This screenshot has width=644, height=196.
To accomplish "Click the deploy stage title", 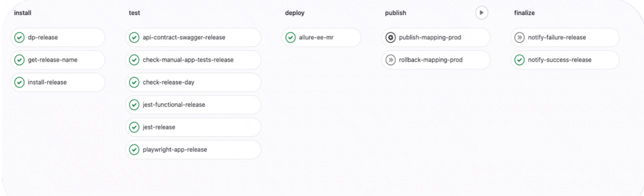I will 294,13.
